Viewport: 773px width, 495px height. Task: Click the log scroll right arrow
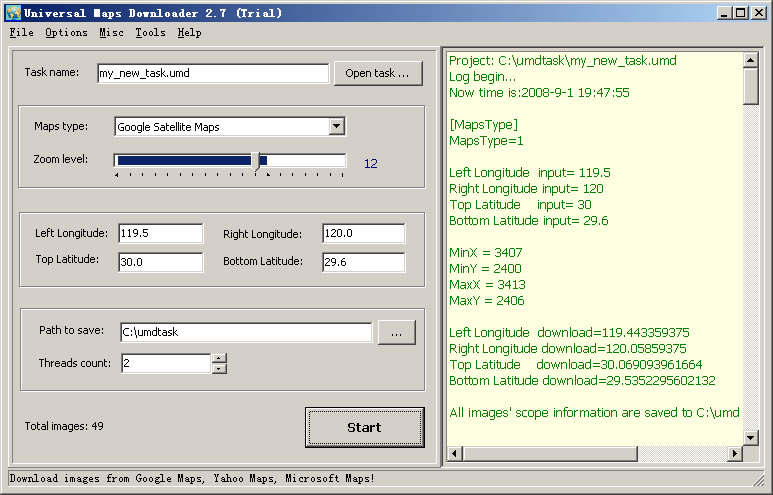[735, 454]
